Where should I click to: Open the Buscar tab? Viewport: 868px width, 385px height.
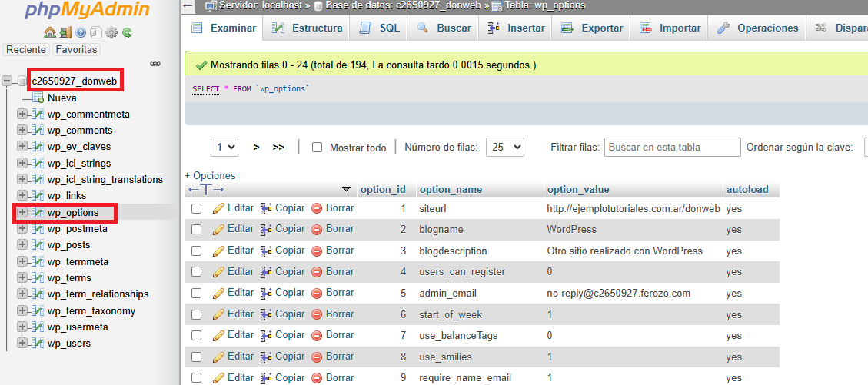(444, 28)
